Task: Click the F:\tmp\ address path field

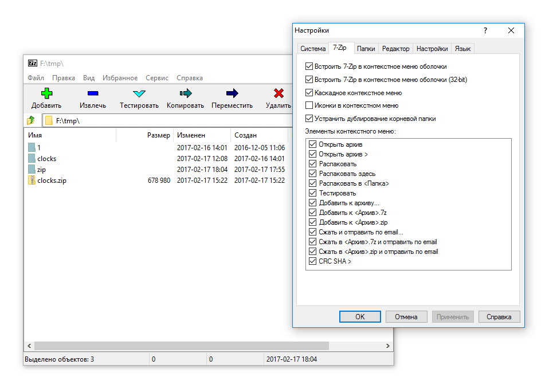Action: [x=166, y=121]
